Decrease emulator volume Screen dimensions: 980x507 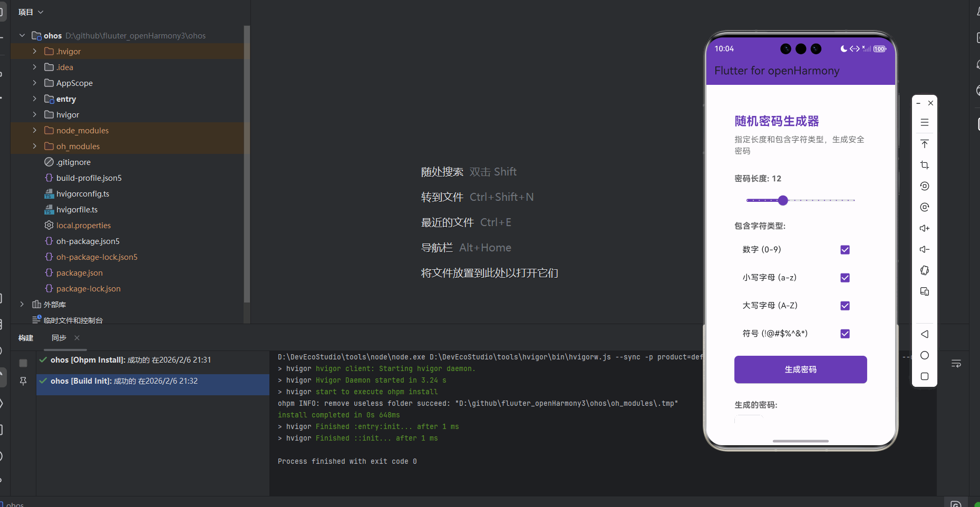[924, 249]
